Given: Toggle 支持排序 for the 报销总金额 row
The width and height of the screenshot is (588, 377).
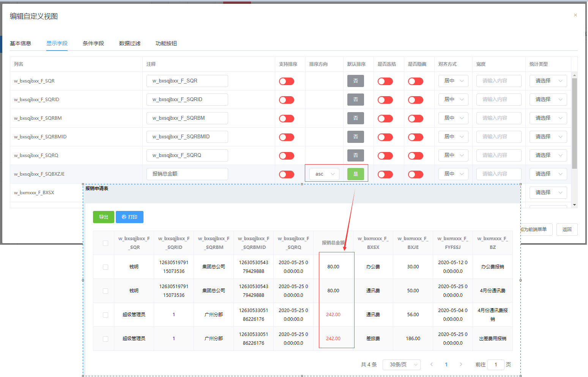Looking at the screenshot, I should (287, 174).
